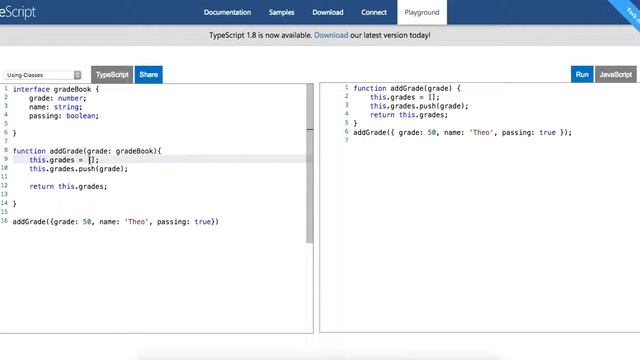The width and height of the screenshot is (640, 360).
Task: Click the 'name: string;' line
Action: (56, 107)
